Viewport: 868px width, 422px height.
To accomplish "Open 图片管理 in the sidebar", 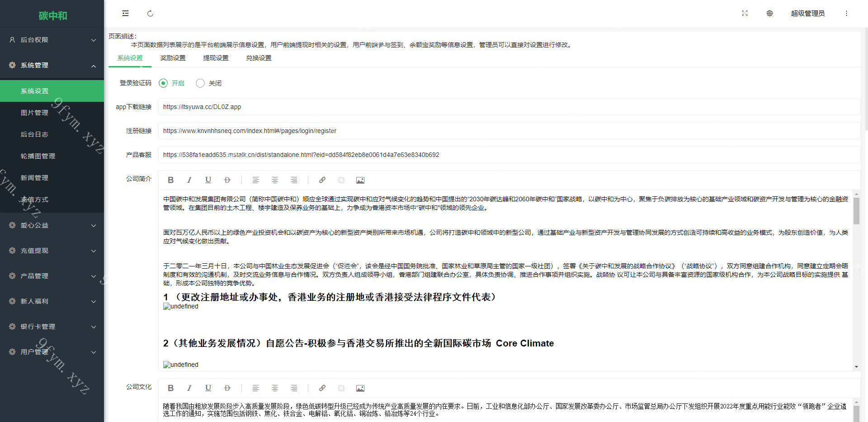I will 52,113.
